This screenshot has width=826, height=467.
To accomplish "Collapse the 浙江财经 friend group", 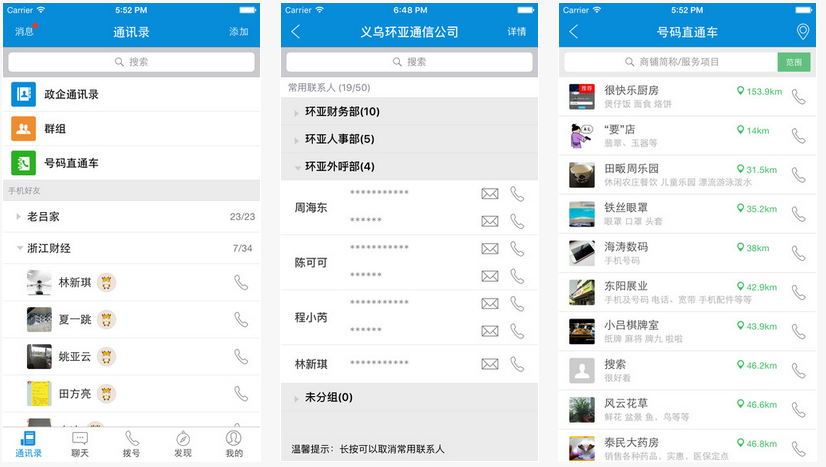I will 19,248.
